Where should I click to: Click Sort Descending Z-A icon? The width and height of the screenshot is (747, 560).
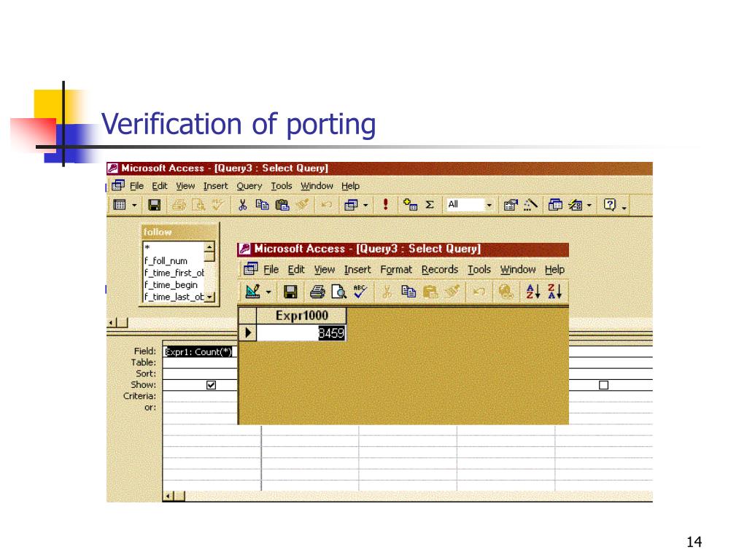coord(554,292)
